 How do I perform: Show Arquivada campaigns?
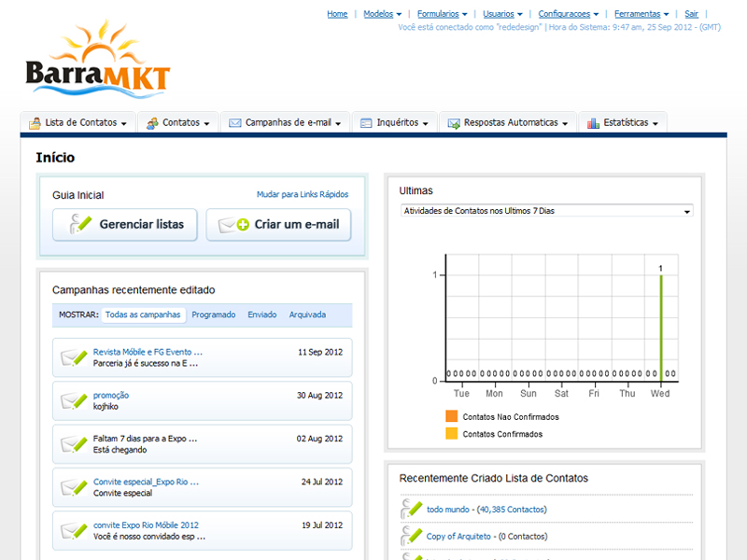(307, 315)
